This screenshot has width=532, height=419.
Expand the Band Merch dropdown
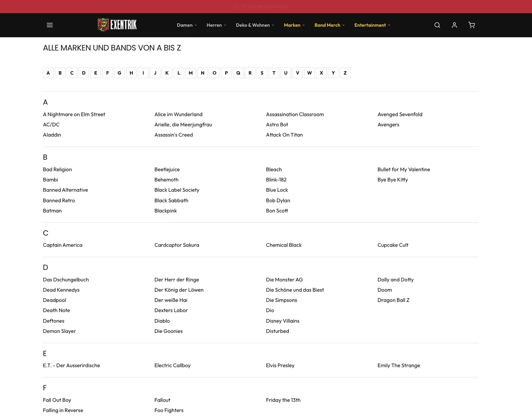[x=330, y=25]
